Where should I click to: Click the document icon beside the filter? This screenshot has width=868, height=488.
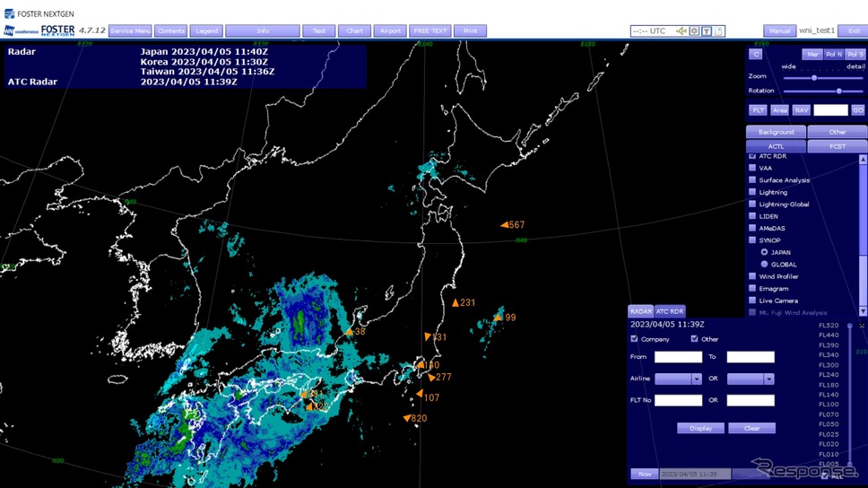(718, 31)
